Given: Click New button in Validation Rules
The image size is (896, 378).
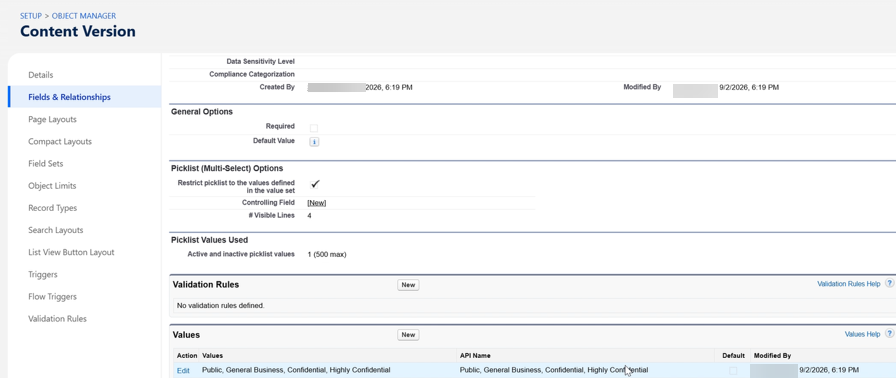Looking at the screenshot, I should click(408, 285).
